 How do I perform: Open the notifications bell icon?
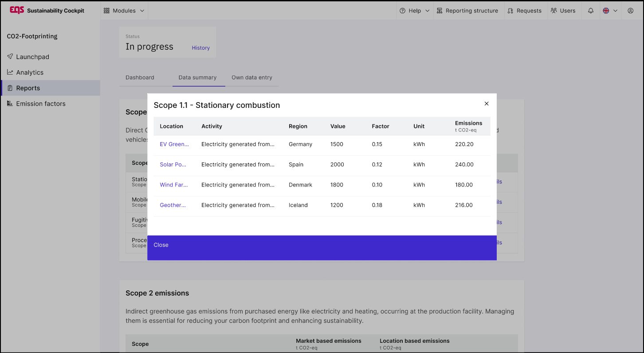590,11
